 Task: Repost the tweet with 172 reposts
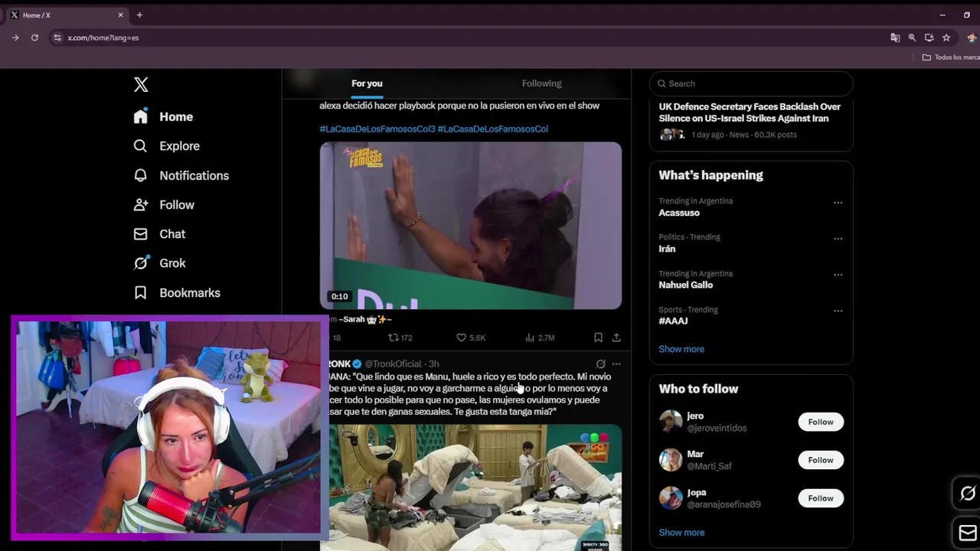(x=400, y=337)
